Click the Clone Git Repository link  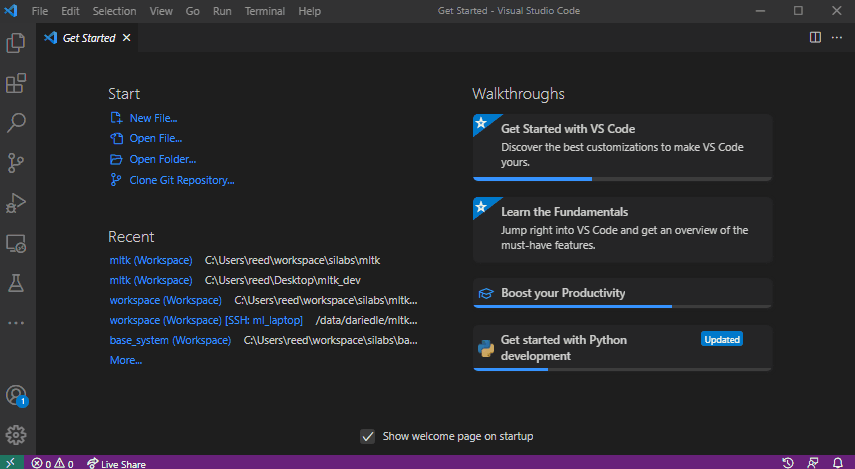181,180
